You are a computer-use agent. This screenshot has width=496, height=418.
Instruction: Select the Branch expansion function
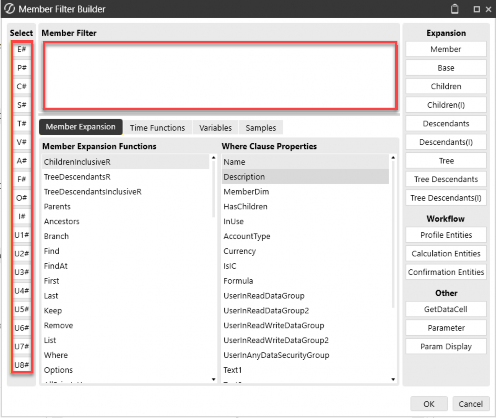click(x=125, y=236)
